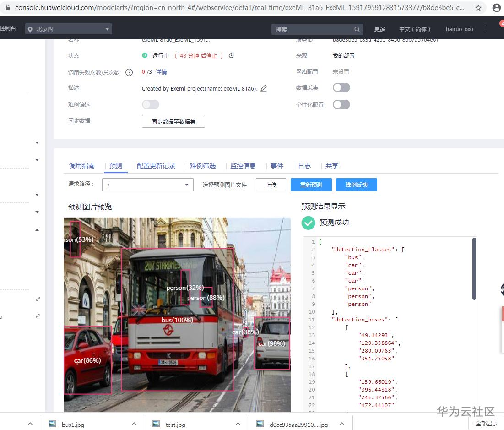Viewport: 504px width, 430px height.
Task: Toggle the 数据采集 switch
Action: [x=341, y=87]
